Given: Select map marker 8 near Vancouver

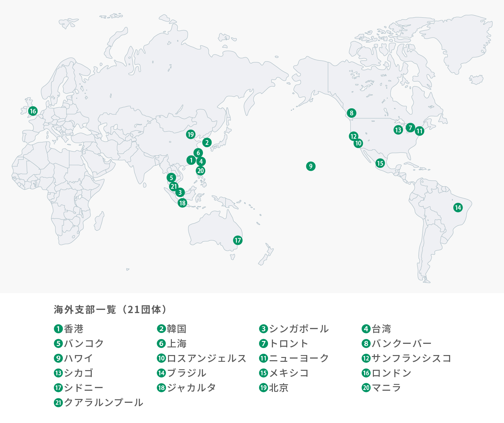Looking at the screenshot, I should (351, 113).
